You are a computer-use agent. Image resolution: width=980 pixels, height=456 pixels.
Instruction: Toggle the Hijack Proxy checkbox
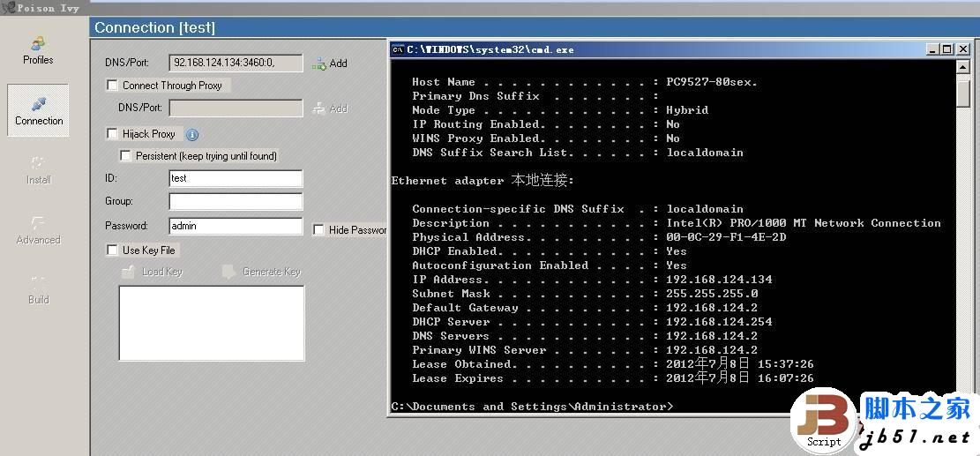click(x=112, y=134)
